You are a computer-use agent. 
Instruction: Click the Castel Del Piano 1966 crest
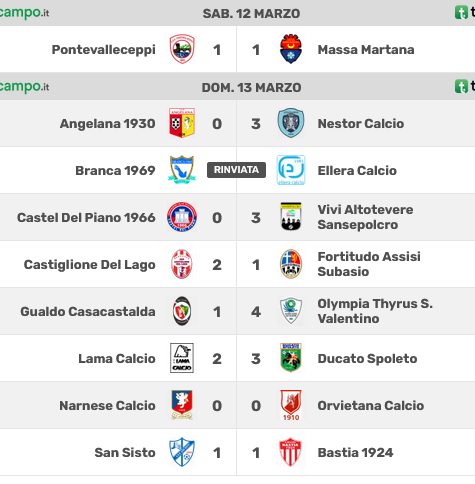[182, 217]
